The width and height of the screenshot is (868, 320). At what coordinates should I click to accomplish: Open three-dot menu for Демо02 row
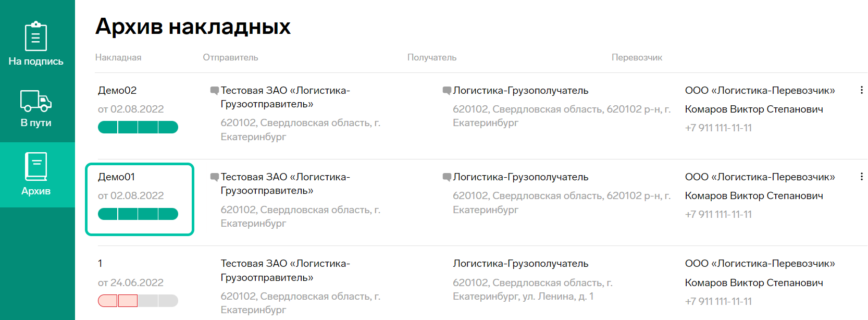tap(861, 90)
